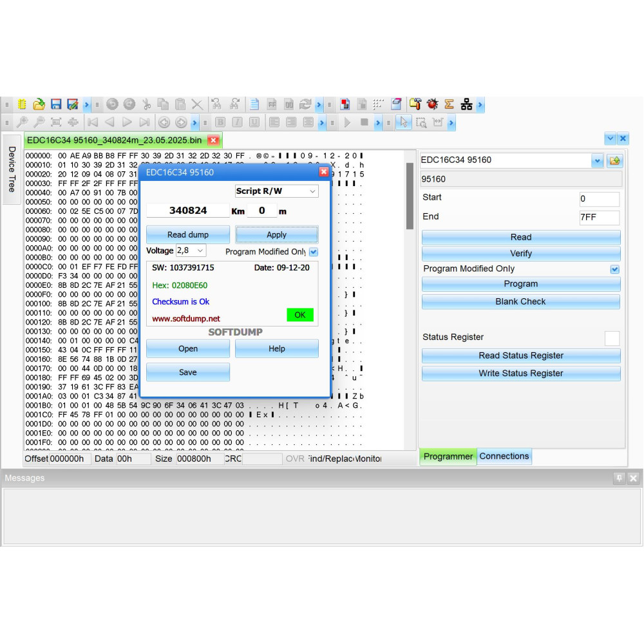Click the undo circular arrow icon
Image resolution: width=644 pixels, height=644 pixels.
point(112,104)
